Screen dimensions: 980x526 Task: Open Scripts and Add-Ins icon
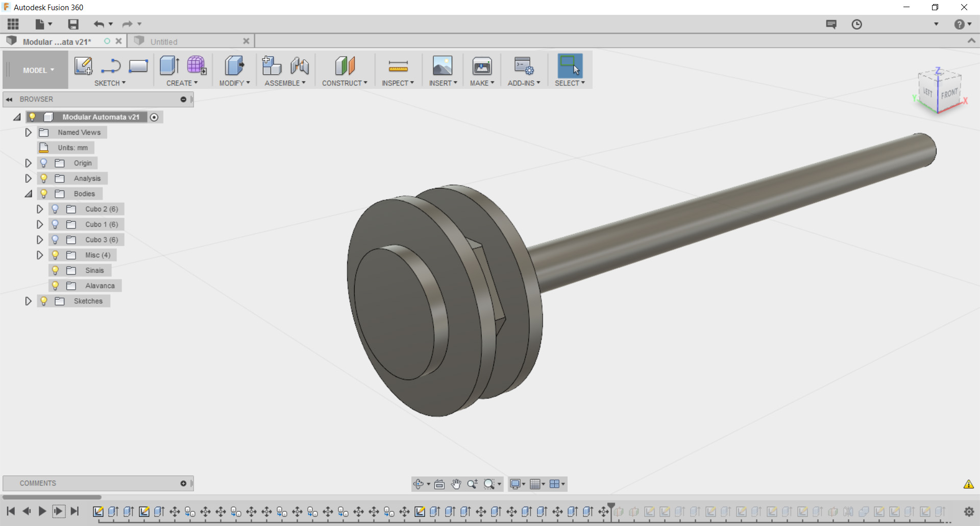(524, 66)
